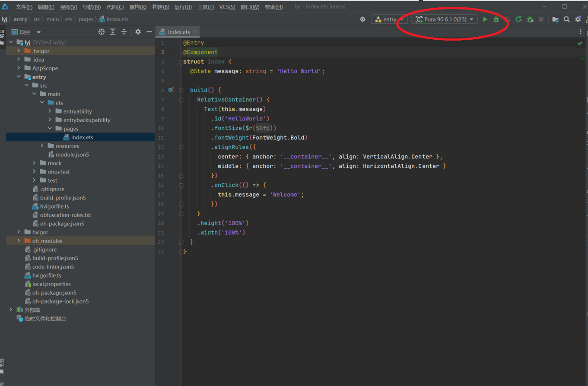The height and width of the screenshot is (386, 588).
Task: Click the pages breadcrumb in navigation bar
Action: (86, 19)
